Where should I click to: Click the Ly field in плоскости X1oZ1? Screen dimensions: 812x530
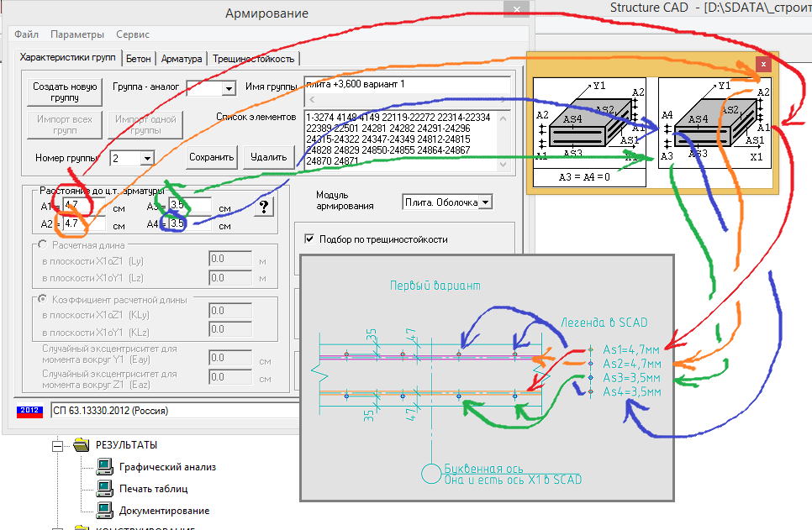230,259
